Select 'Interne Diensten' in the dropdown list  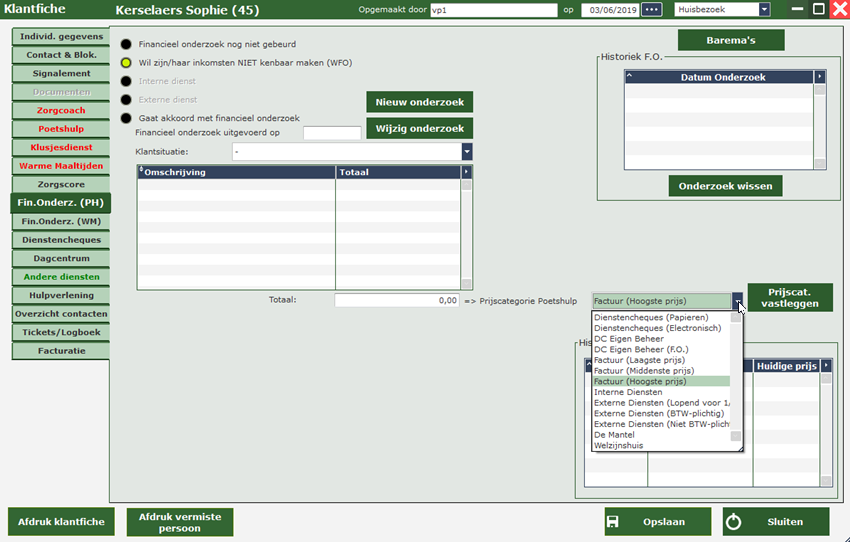[x=621, y=392]
